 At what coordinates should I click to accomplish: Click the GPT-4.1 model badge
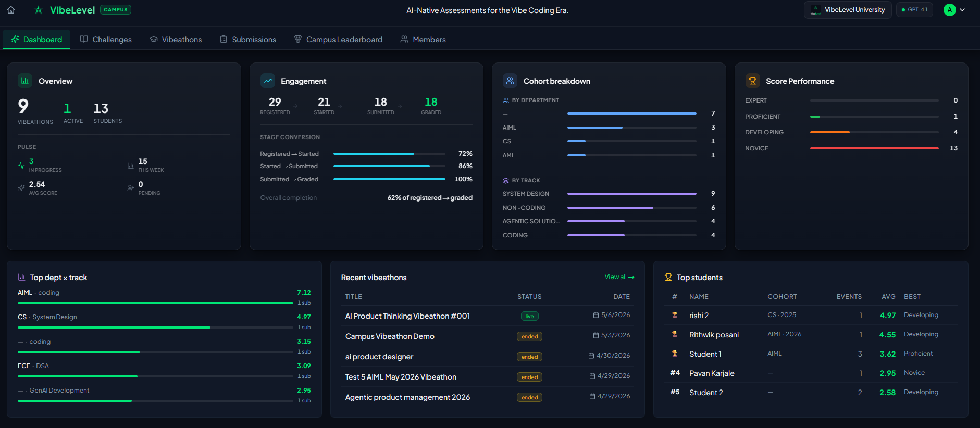914,10
